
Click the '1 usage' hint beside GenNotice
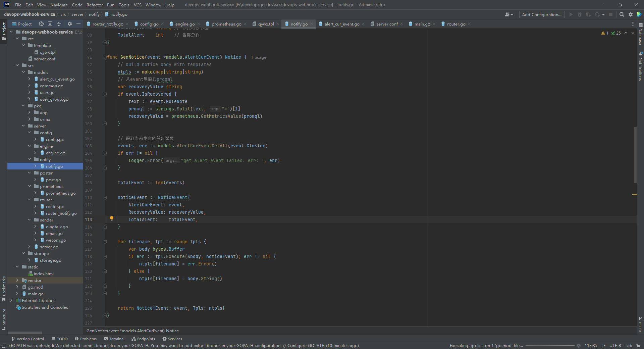pos(259,57)
